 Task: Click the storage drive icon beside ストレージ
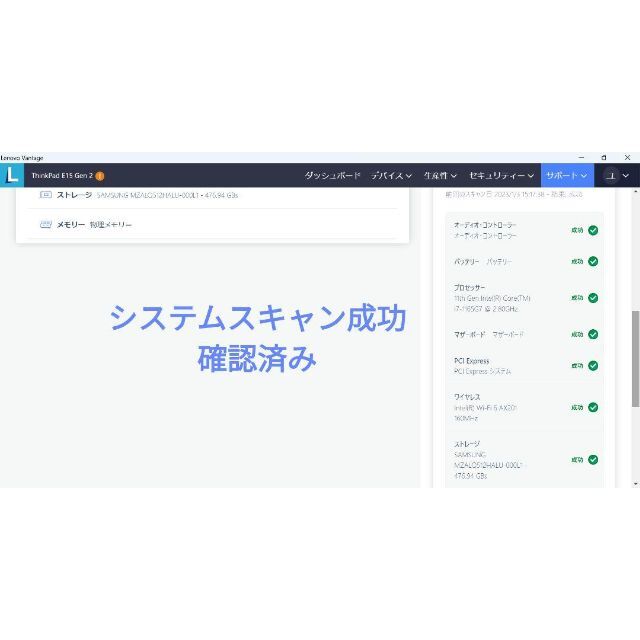pyautogui.click(x=45, y=195)
